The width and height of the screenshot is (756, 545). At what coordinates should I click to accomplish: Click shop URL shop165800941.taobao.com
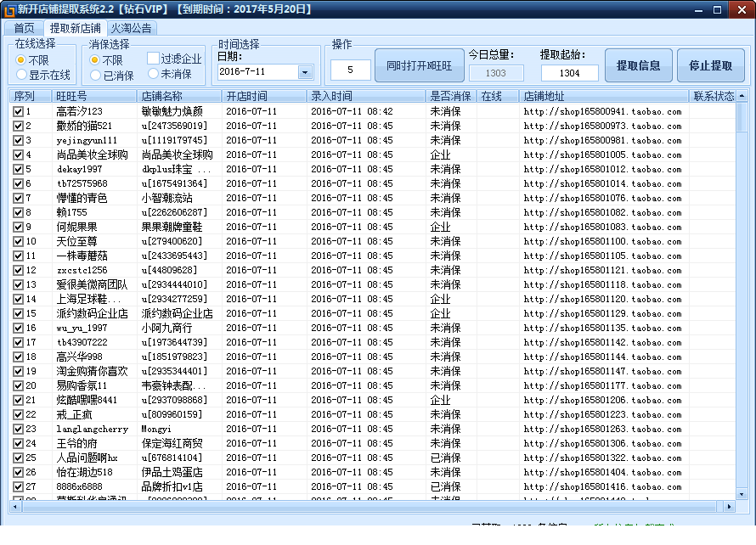(603, 111)
